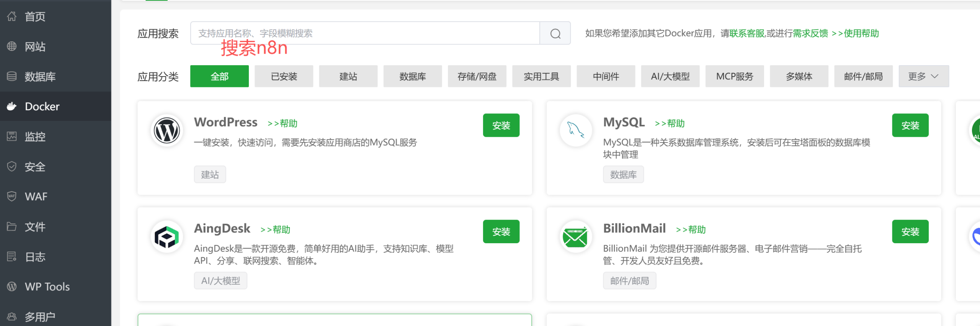Click the 建站 tag under WordPress
980x326 pixels.
[210, 175]
